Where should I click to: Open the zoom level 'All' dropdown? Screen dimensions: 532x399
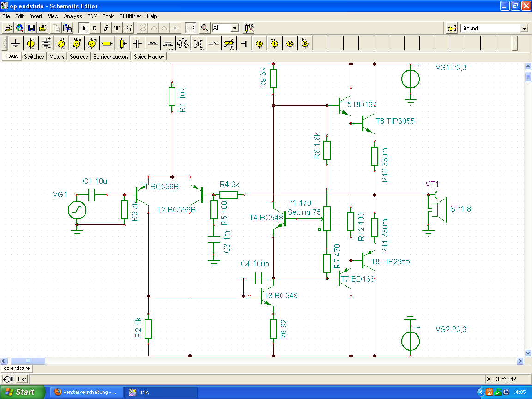click(x=235, y=28)
